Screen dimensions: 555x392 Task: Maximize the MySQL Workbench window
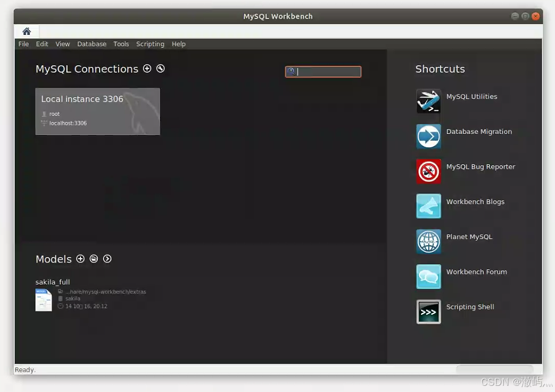(x=525, y=16)
